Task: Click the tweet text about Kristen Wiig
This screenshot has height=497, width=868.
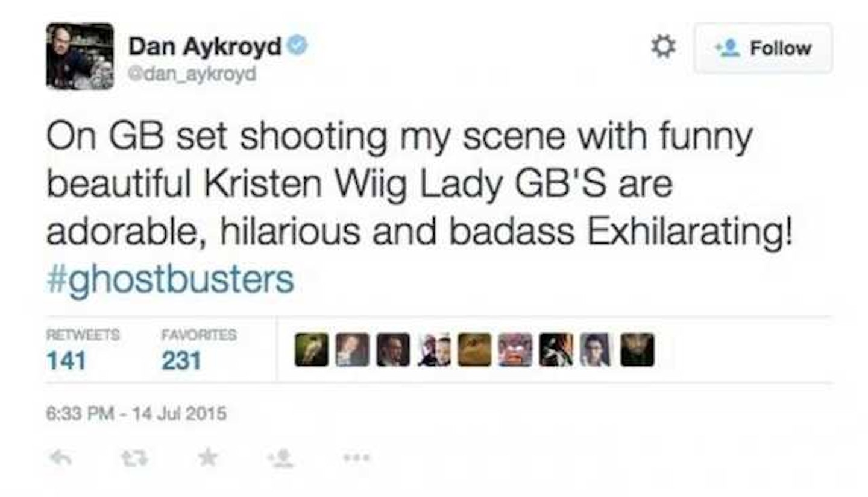Action: coord(420,184)
